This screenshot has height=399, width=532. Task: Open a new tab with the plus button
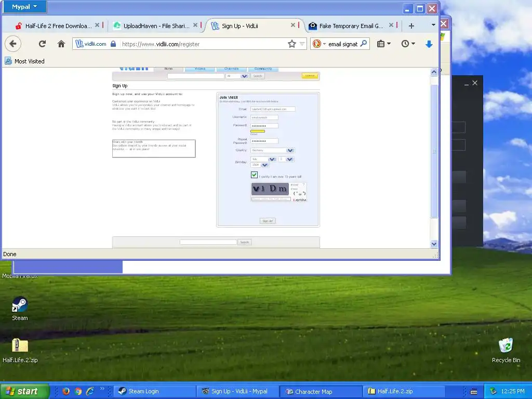click(x=411, y=26)
